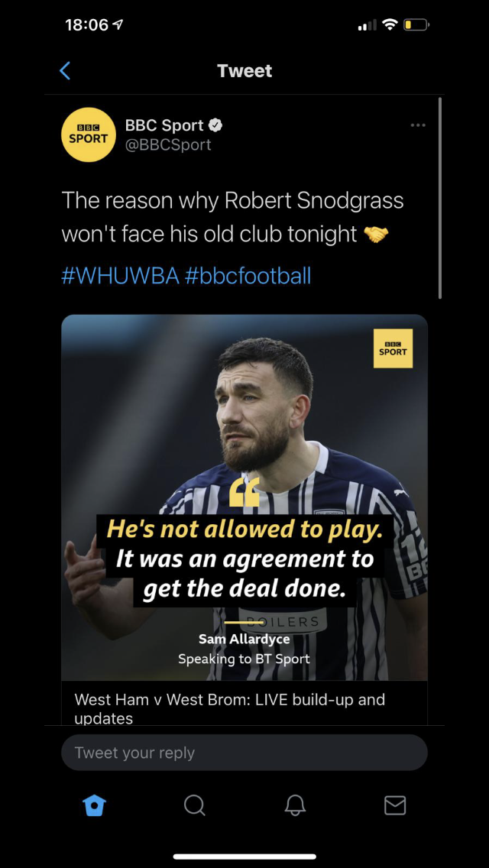The image size is (489, 868).
Task: Click the vertical scrollbar beside the tweet
Action: click(x=440, y=198)
